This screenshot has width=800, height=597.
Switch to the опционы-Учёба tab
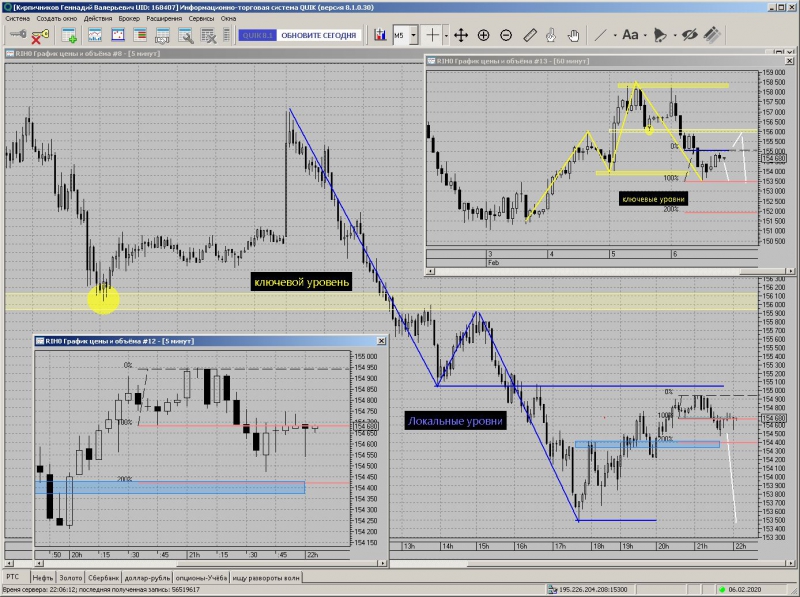coord(202,578)
